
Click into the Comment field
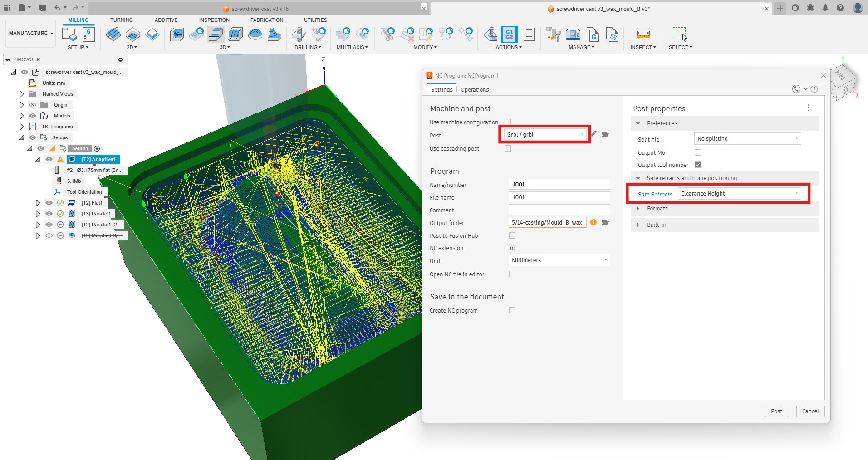[559, 210]
